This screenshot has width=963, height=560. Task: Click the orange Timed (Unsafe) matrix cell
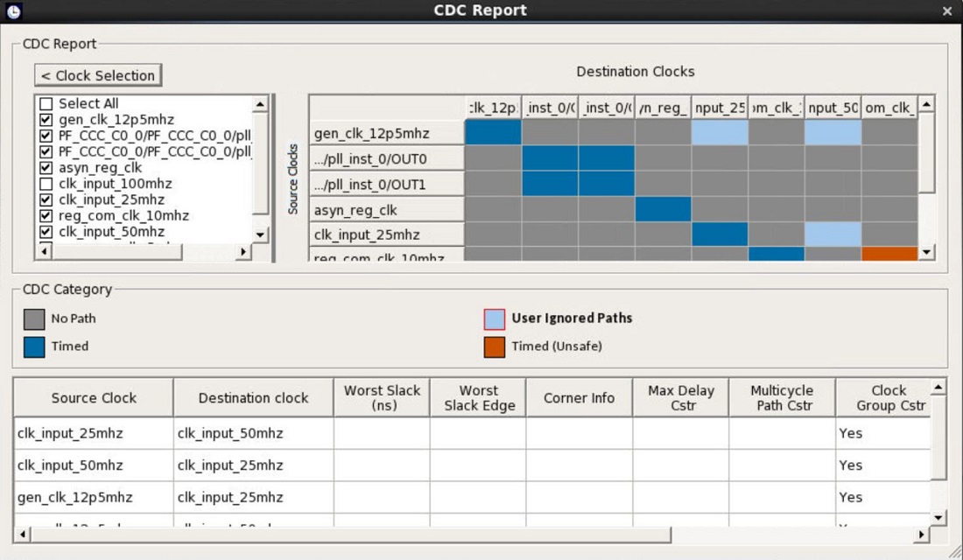point(889,254)
